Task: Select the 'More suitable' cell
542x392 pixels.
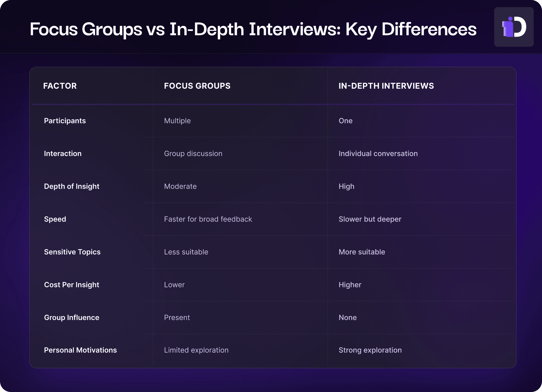Action: pyautogui.click(x=362, y=252)
